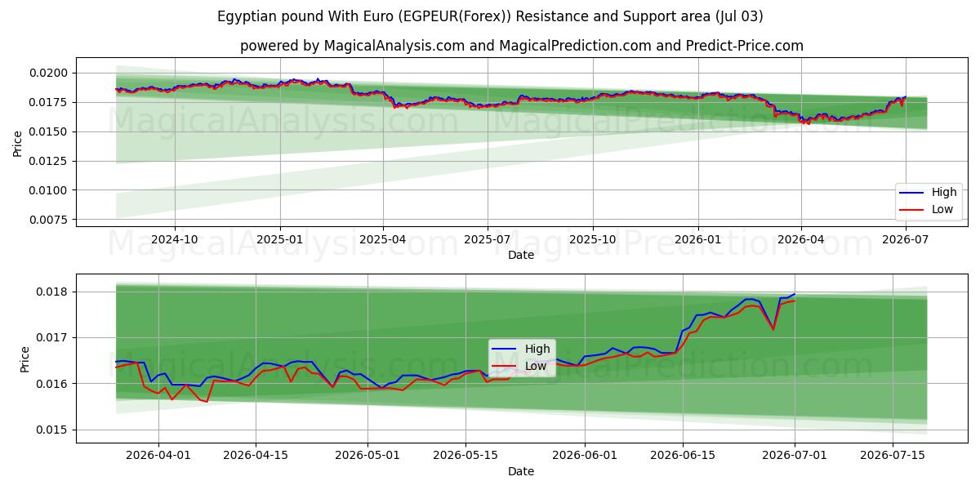The height and width of the screenshot is (490, 980).
Task: Click the lower chart 'Price' axis label
Action: (24, 359)
